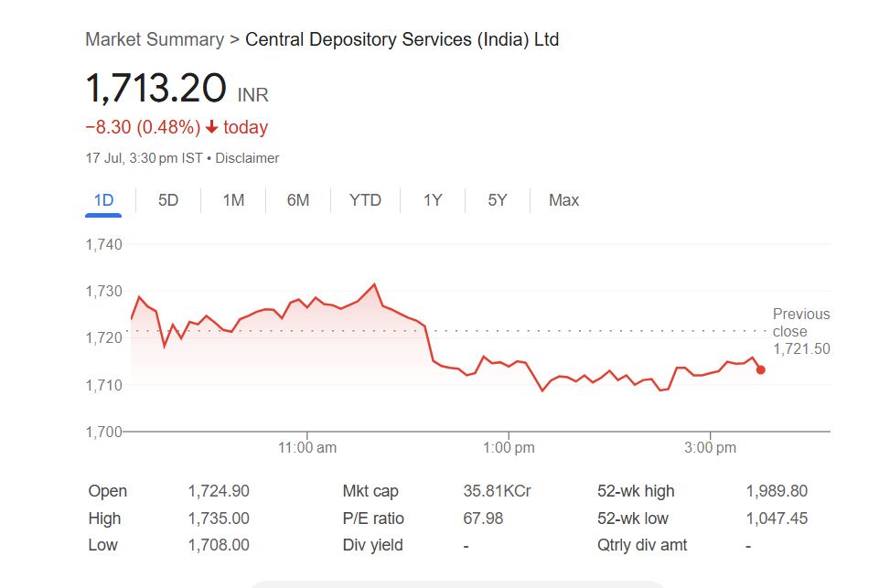Show the 6M price history tab

click(x=298, y=200)
